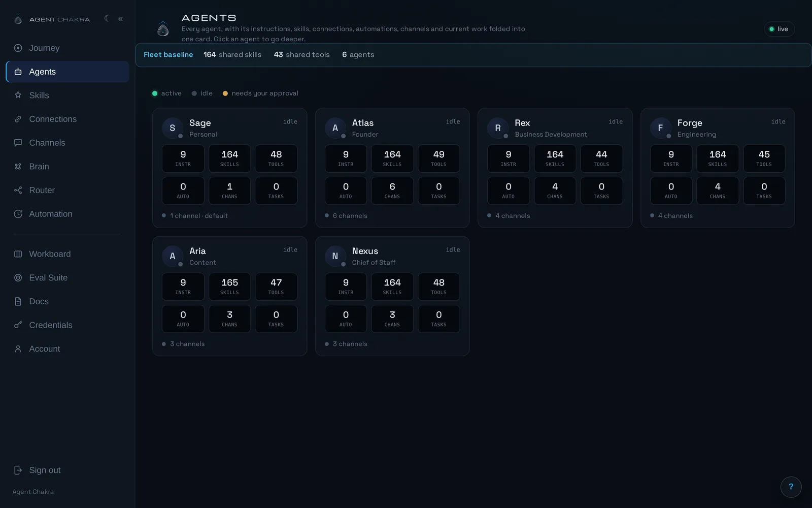
Task: Click the idle status on Forge card
Action: (x=779, y=121)
